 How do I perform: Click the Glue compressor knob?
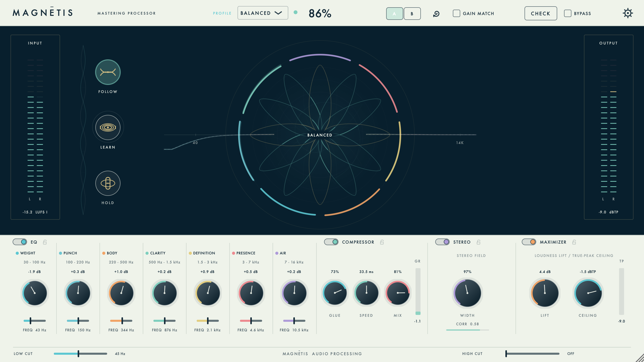[335, 293]
